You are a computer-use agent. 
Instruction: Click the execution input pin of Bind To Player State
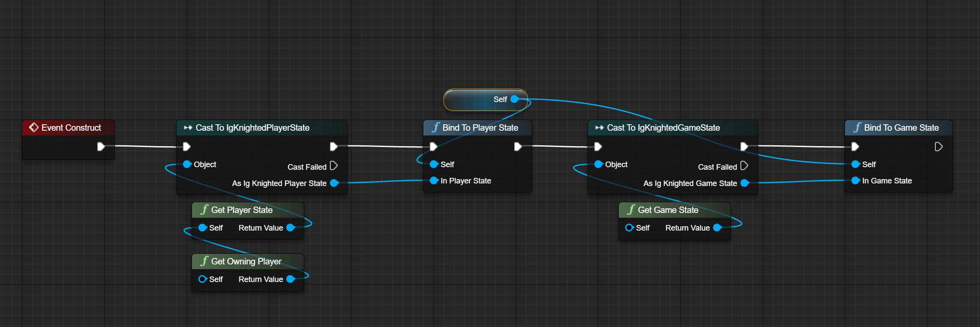tap(434, 147)
